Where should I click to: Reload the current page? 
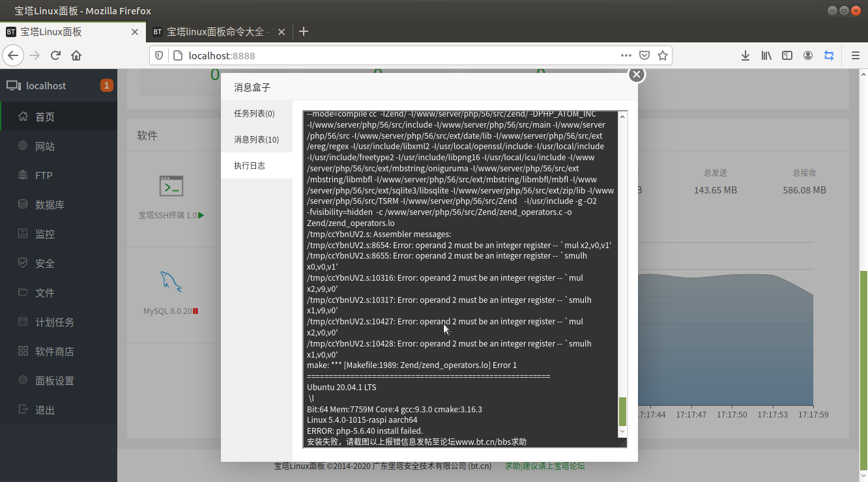(56, 55)
